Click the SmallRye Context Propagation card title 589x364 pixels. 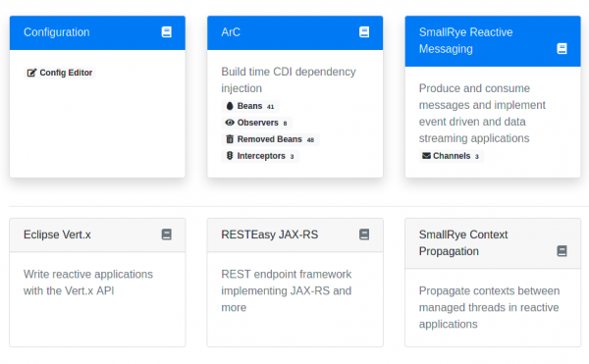463,242
